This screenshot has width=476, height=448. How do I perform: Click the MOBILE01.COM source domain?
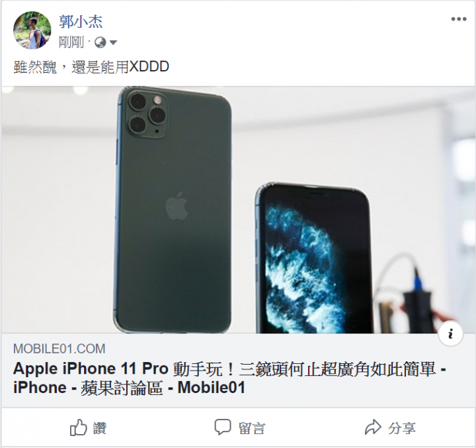[59, 349]
